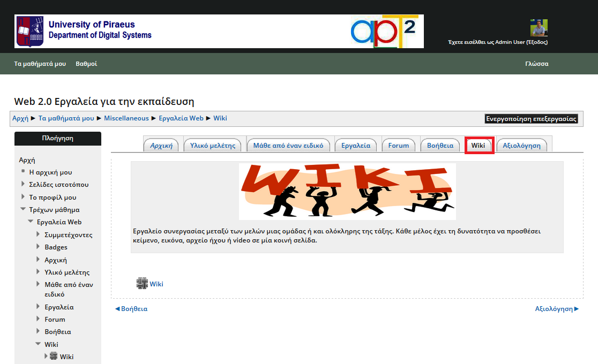Click the Εργαλεία Web breadcrumb link
This screenshot has height=364, width=598.
click(x=181, y=118)
